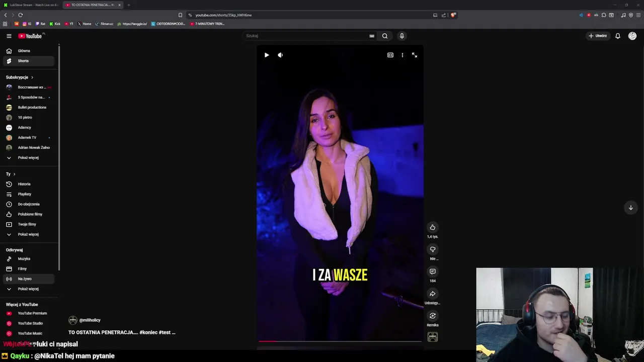Open notifications bell
The width and height of the screenshot is (644, 362).
click(x=618, y=36)
